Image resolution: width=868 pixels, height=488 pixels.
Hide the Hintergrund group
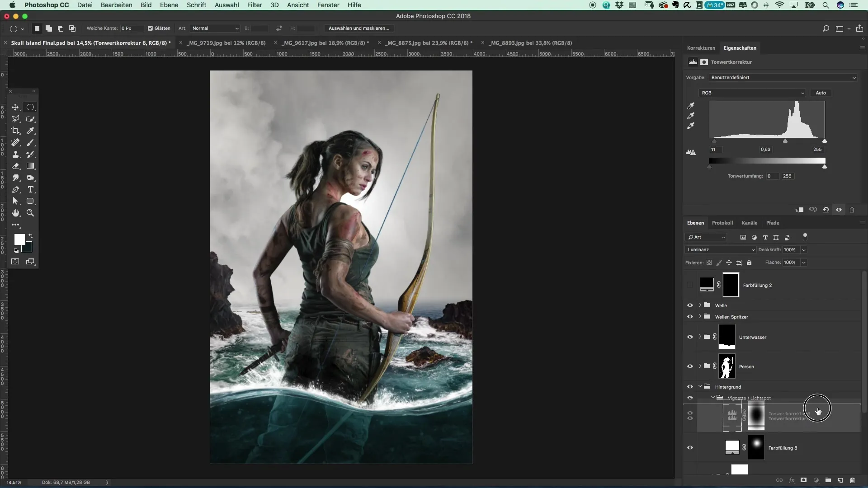[x=690, y=387]
